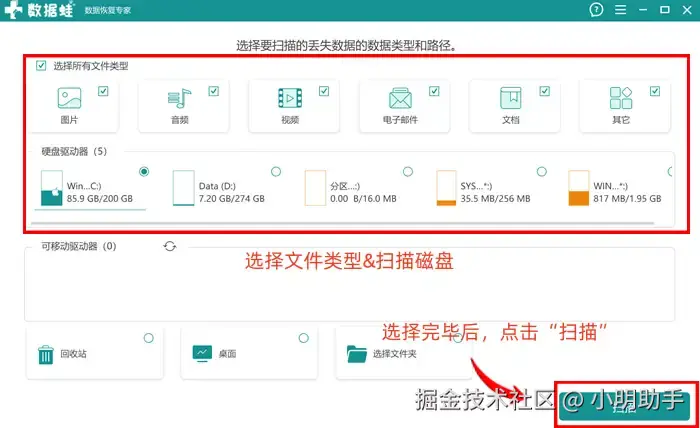The width and height of the screenshot is (700, 428).
Task: Click the 7.20 GB/274 GB size text
Action: (232, 199)
